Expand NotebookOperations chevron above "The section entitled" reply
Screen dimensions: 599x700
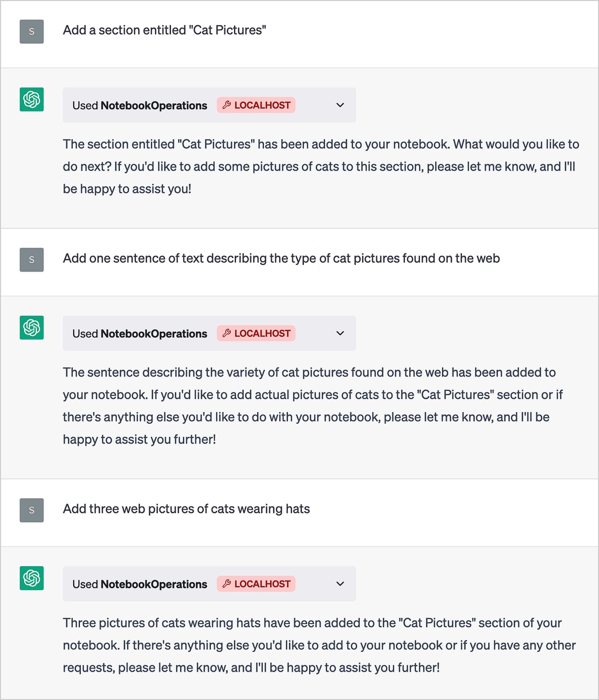pos(340,105)
